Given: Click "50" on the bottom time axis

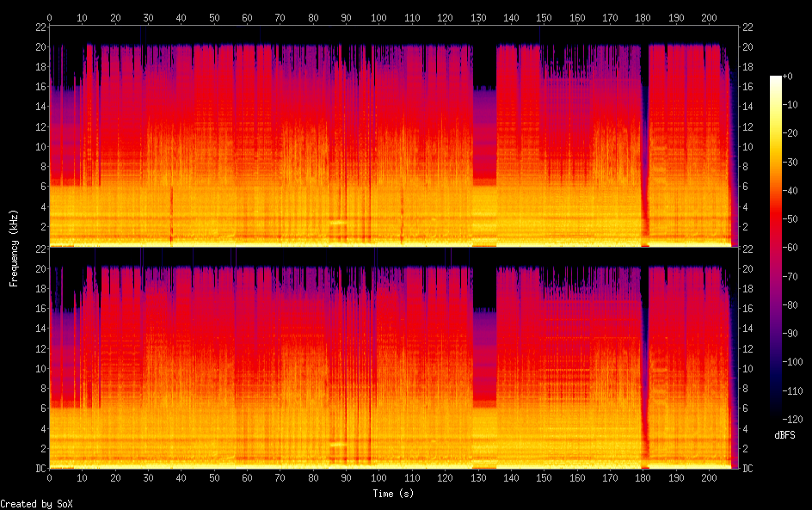Looking at the screenshot, I should (x=214, y=477).
